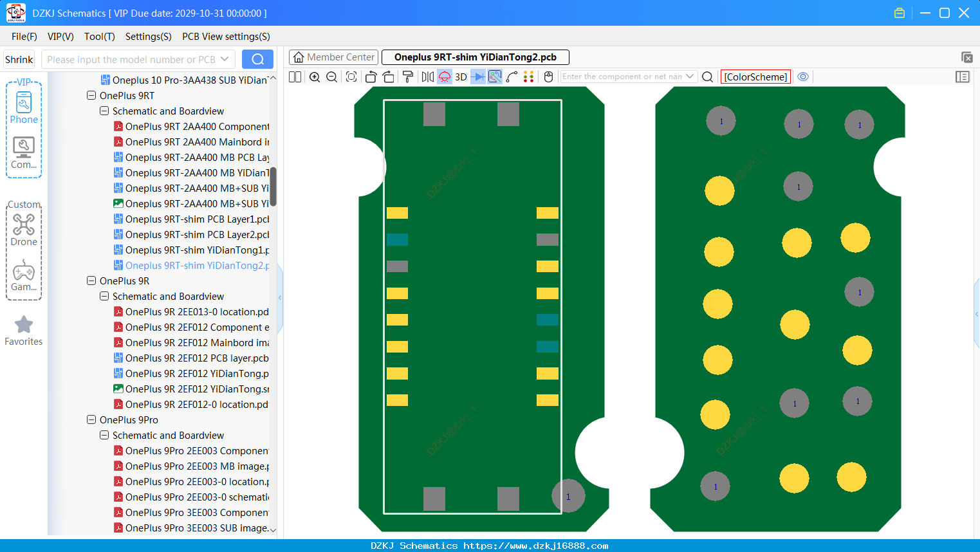This screenshot has height=552, width=980.
Task: Open the Member Center tab
Action: [x=333, y=57]
